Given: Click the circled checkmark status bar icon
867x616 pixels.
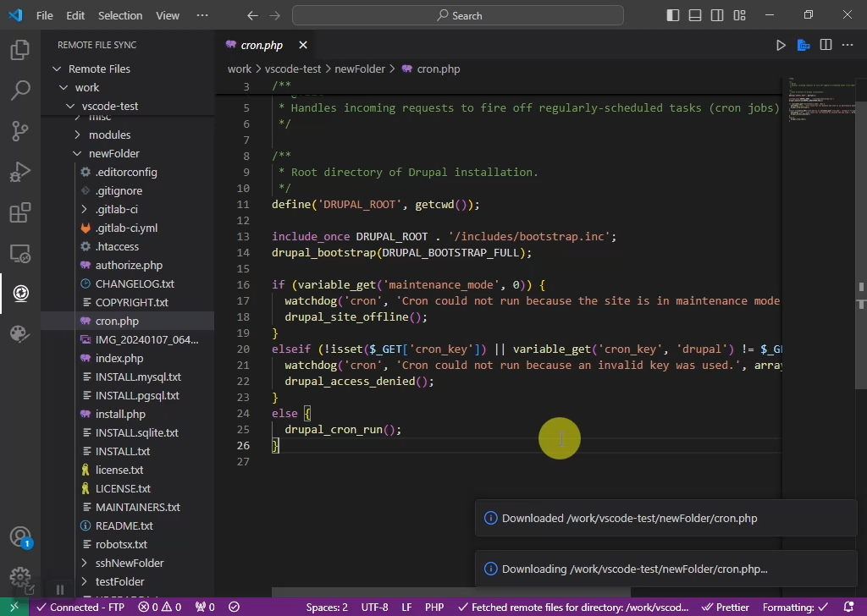Looking at the screenshot, I should pos(235,608).
